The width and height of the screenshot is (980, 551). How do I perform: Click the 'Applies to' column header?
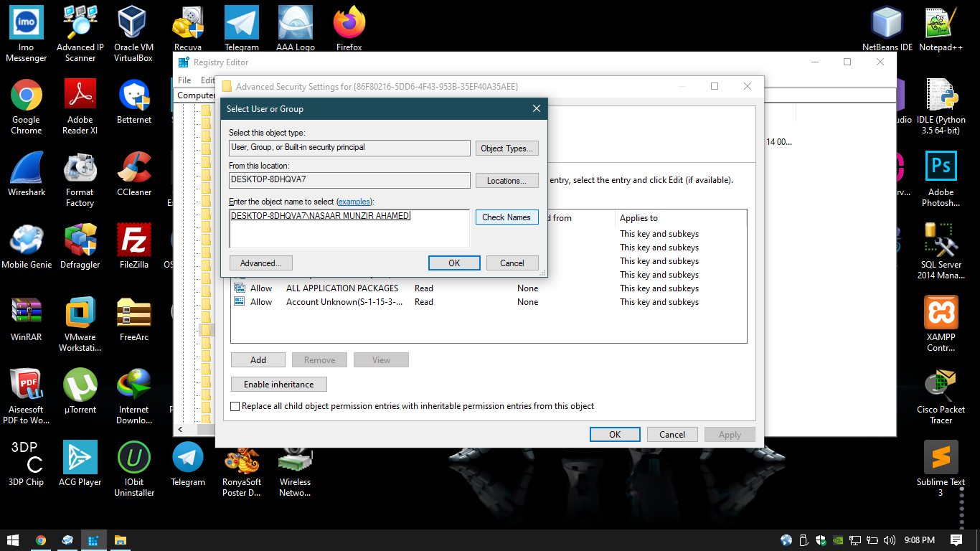tap(680, 218)
